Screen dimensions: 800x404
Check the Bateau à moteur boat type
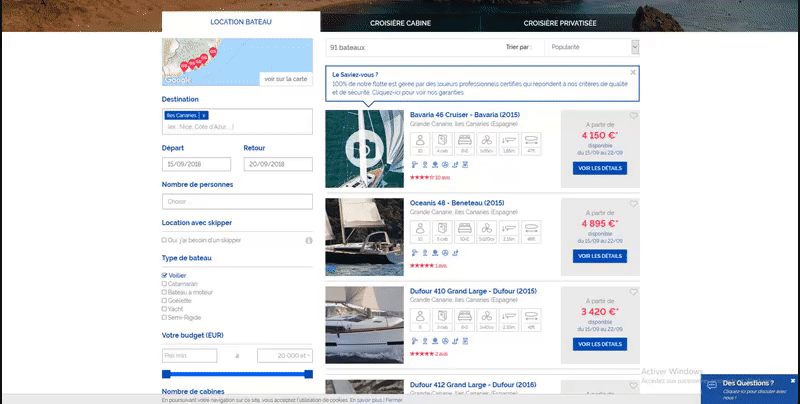(164, 292)
